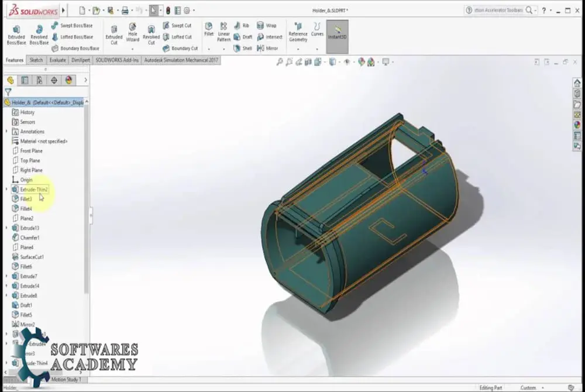Viewport: 585px width, 392px height.
Task: Select the Intersect tool
Action: pyautogui.click(x=269, y=37)
